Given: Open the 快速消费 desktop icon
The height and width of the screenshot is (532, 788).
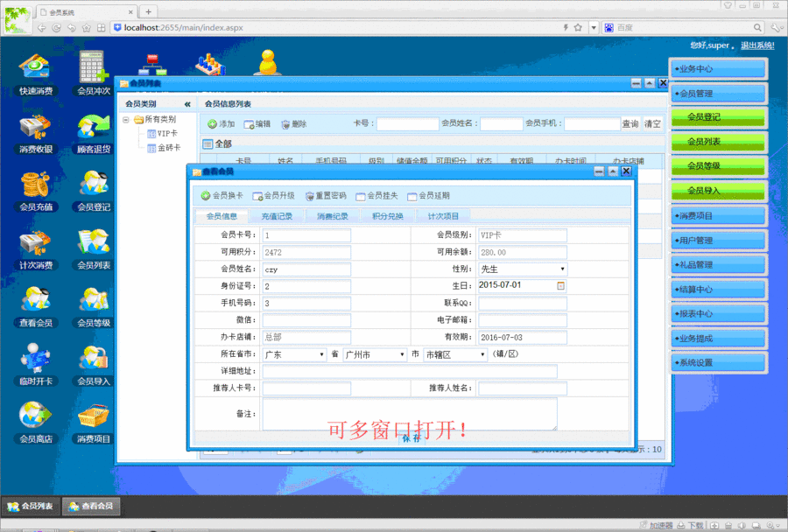Looking at the screenshot, I should click(x=35, y=74).
